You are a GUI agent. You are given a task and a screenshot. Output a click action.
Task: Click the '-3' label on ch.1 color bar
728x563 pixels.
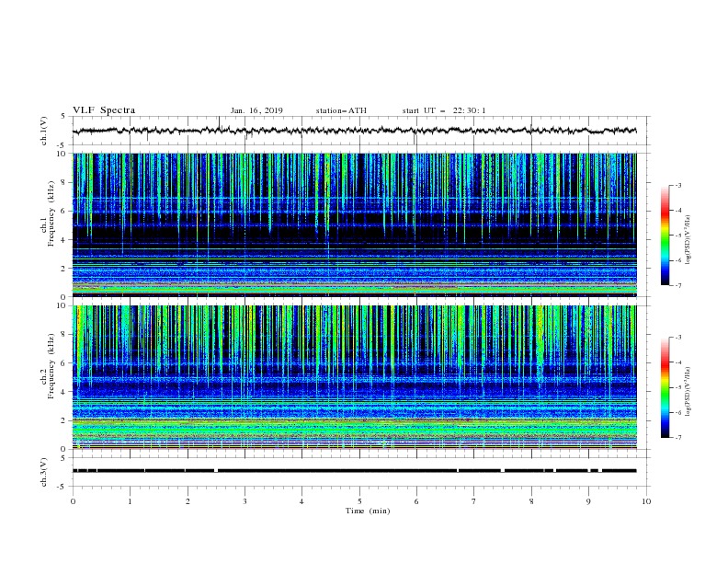[x=677, y=185]
